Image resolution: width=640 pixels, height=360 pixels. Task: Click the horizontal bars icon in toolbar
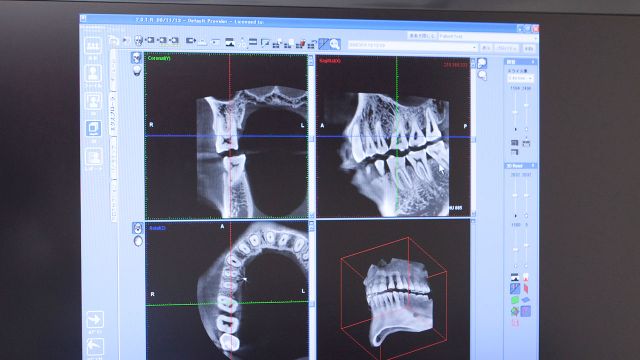pos(253,42)
